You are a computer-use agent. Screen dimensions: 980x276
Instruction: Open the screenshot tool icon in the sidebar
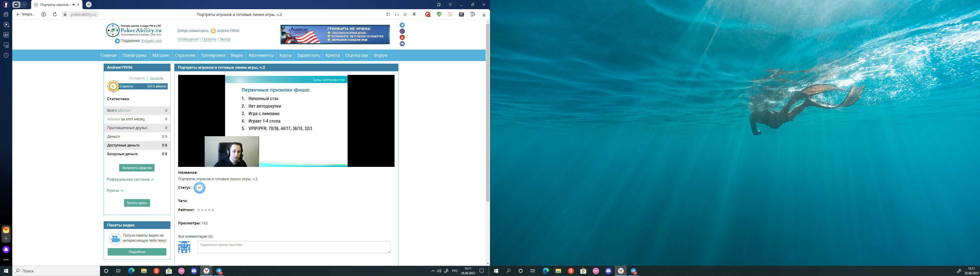[6, 45]
